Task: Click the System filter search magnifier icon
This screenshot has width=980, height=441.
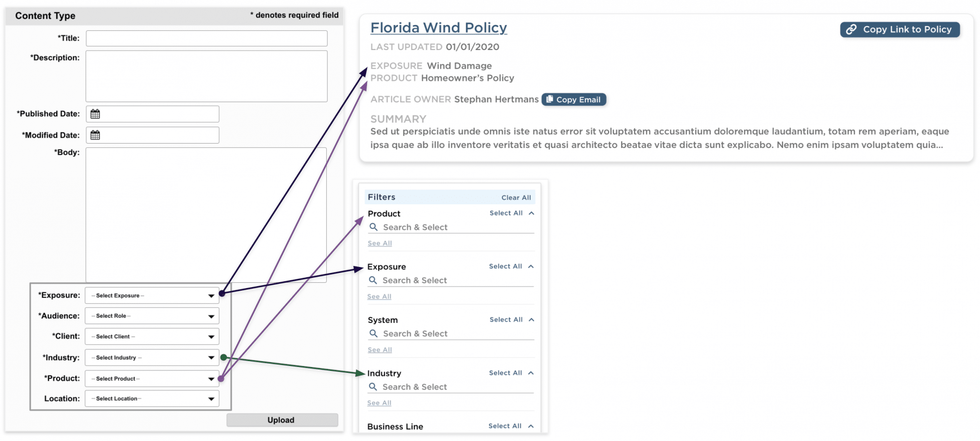Action: coord(373,334)
